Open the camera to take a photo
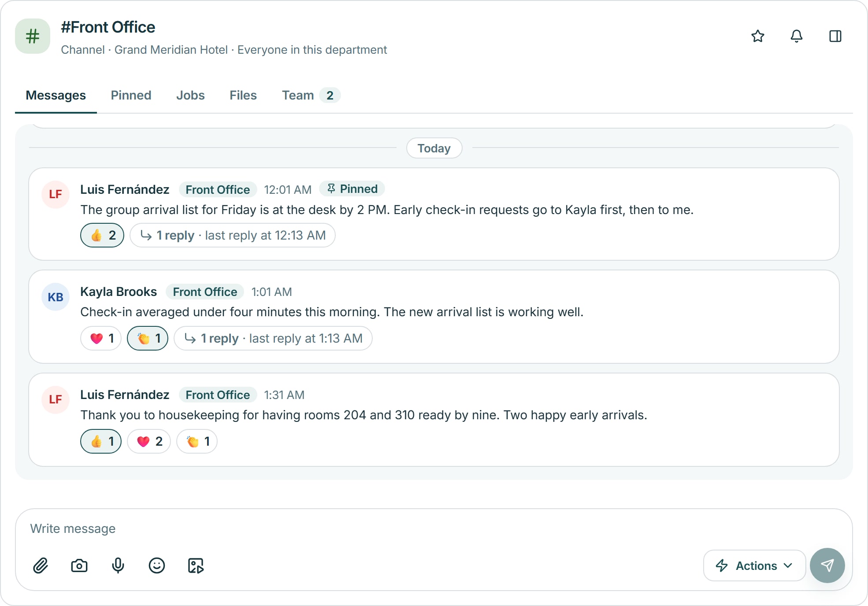868x606 pixels. [79, 565]
